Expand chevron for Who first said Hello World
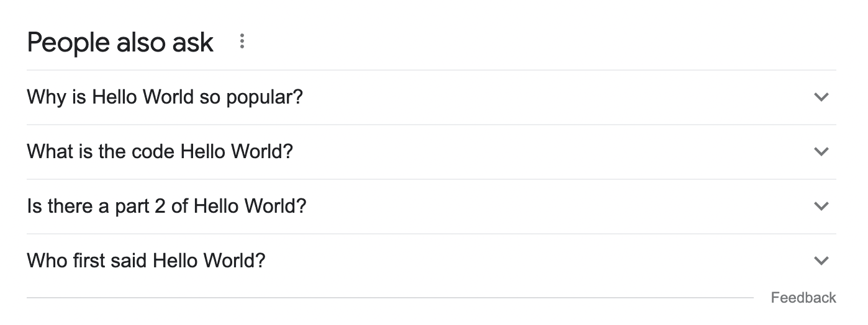This screenshot has width=868, height=325. [x=821, y=261]
